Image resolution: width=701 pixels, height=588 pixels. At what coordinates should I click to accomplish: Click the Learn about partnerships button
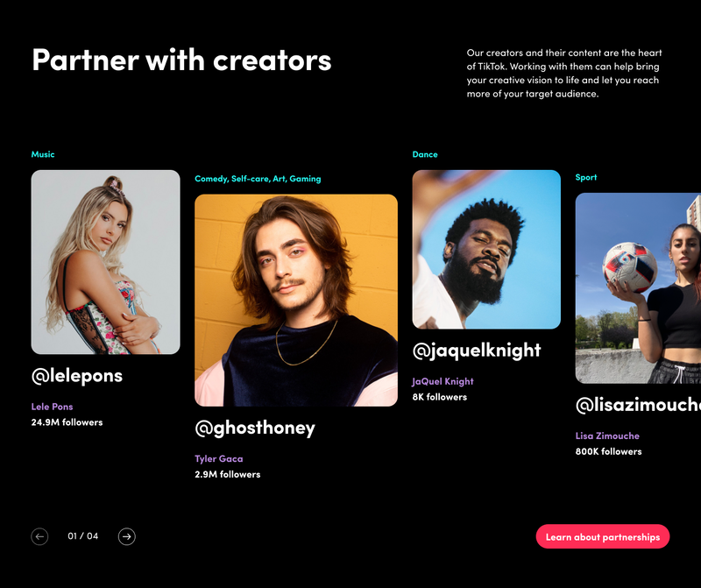point(603,536)
